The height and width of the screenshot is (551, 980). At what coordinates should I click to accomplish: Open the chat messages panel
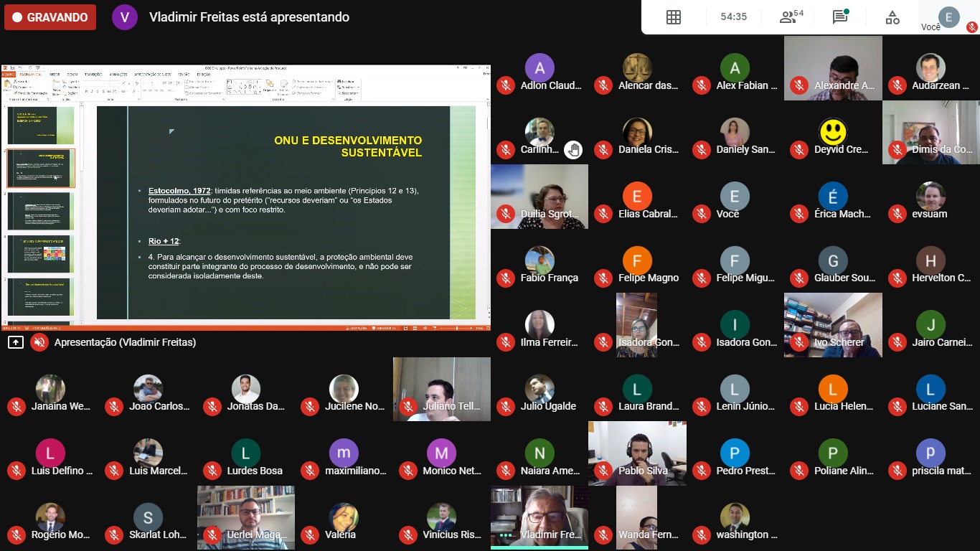pyautogui.click(x=840, y=17)
